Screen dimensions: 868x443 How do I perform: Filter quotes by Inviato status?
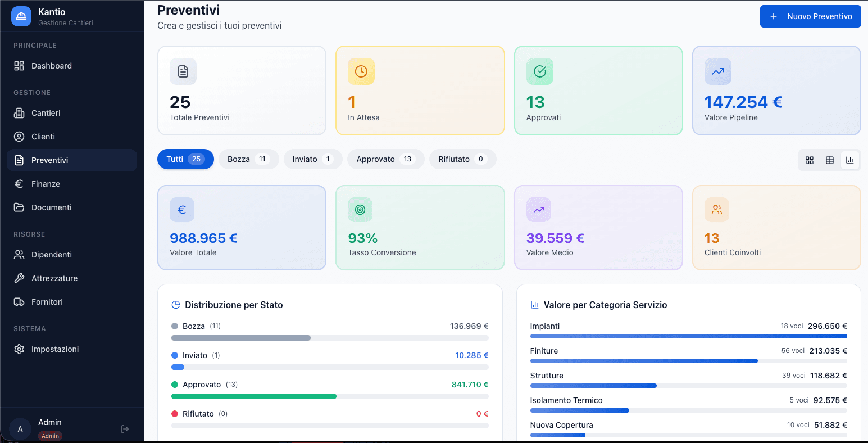click(313, 159)
